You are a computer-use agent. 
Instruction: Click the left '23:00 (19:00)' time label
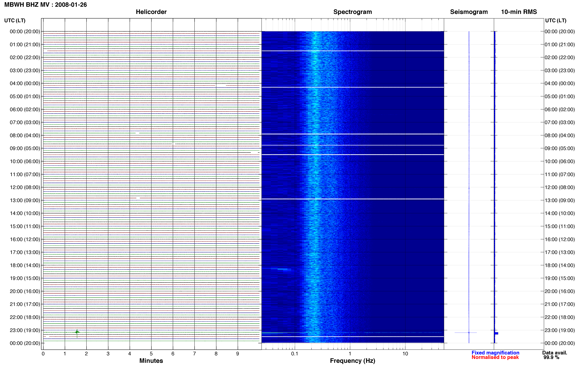[x=25, y=330]
